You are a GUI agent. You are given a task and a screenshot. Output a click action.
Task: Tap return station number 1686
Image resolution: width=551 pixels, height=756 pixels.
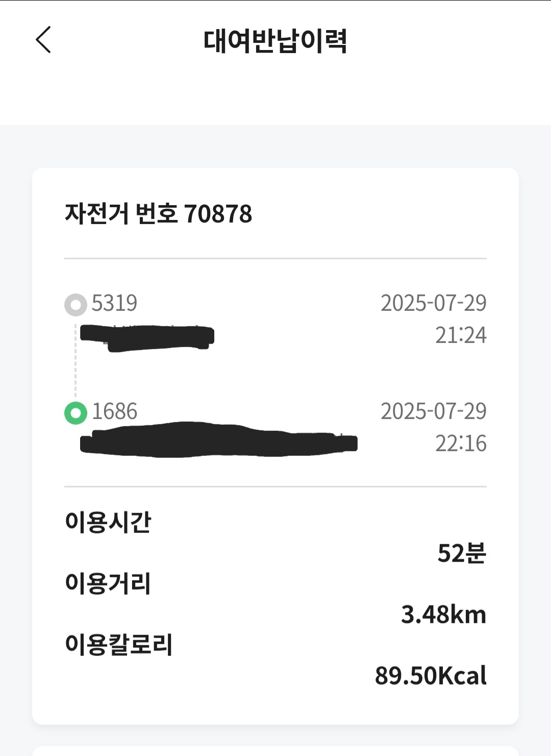[x=115, y=411]
